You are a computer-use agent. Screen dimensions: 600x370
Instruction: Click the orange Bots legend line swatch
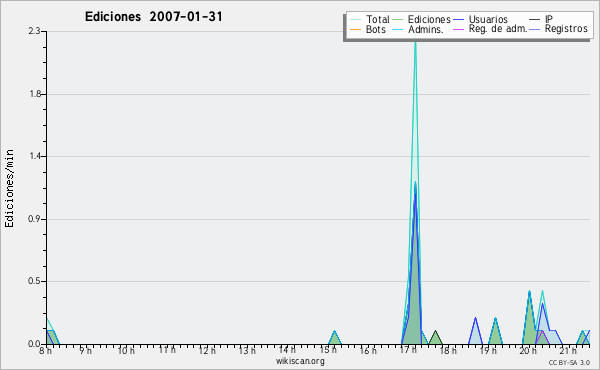click(x=355, y=29)
